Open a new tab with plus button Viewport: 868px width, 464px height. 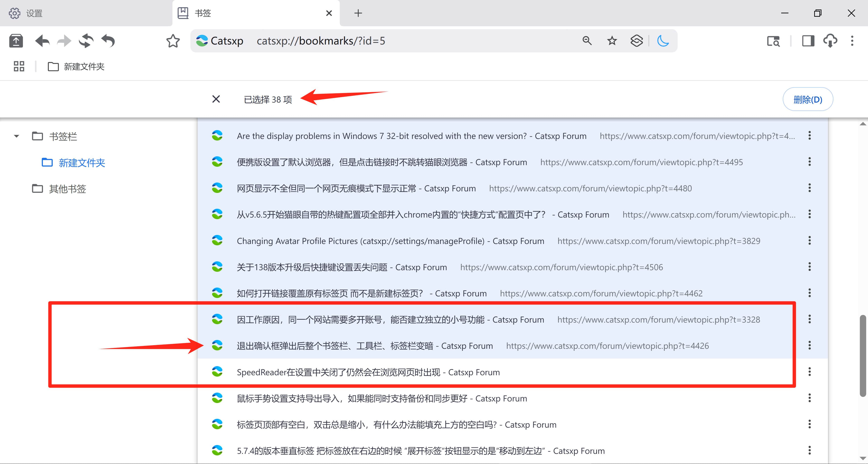coord(358,13)
